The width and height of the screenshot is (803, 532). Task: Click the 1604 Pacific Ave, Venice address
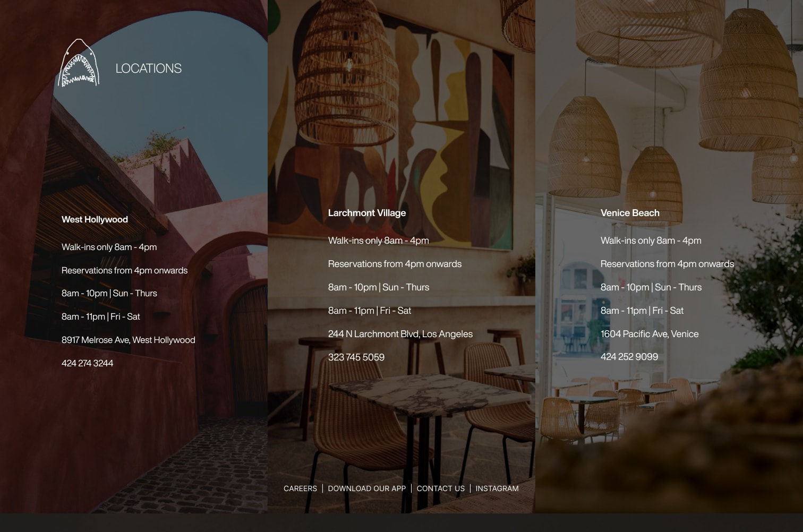click(x=650, y=334)
